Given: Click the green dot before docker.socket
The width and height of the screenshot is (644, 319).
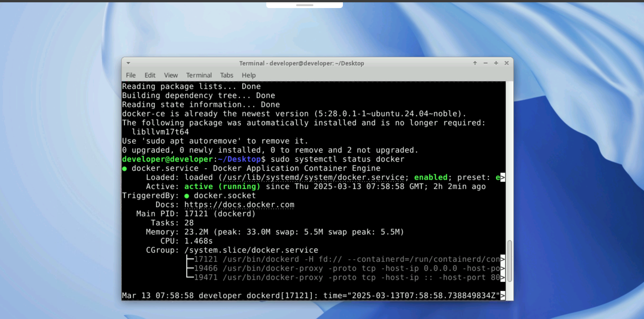Looking at the screenshot, I should coord(187,196).
